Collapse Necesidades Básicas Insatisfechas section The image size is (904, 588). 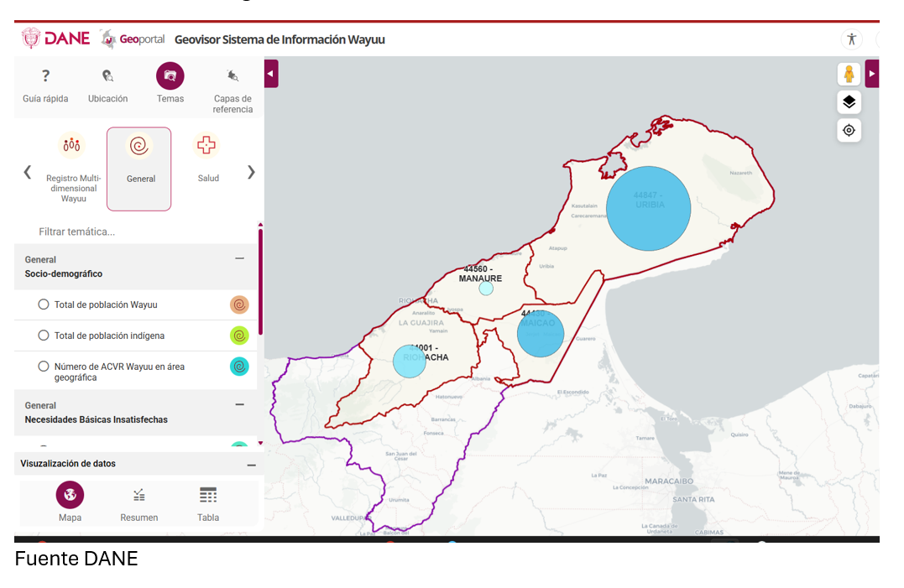[240, 405]
